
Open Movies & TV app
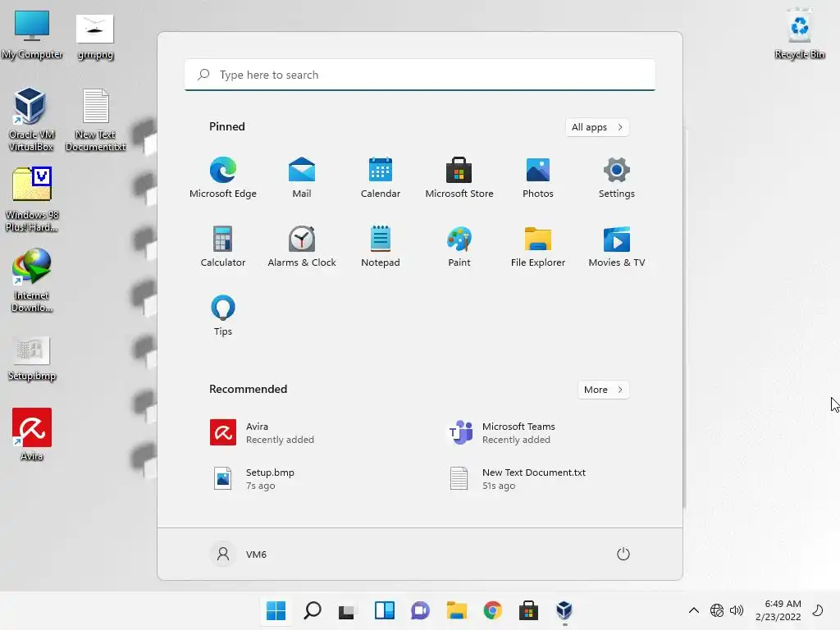tap(617, 247)
